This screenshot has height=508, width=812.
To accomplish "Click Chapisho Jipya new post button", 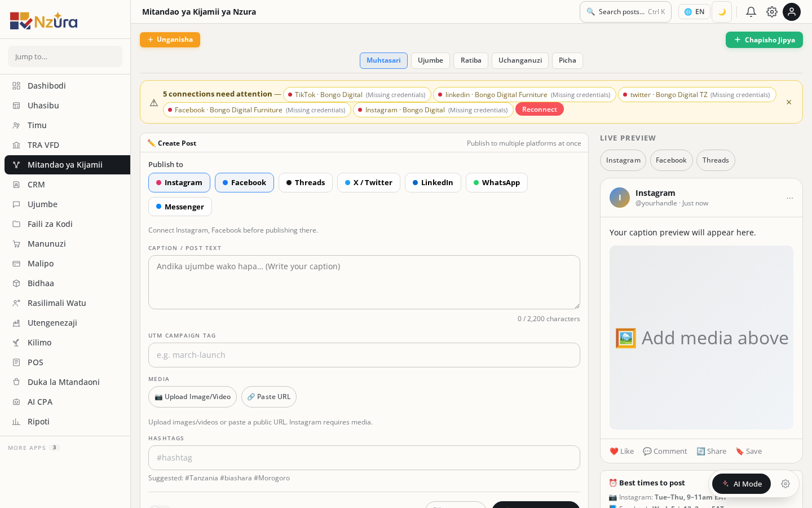I will (x=764, y=40).
